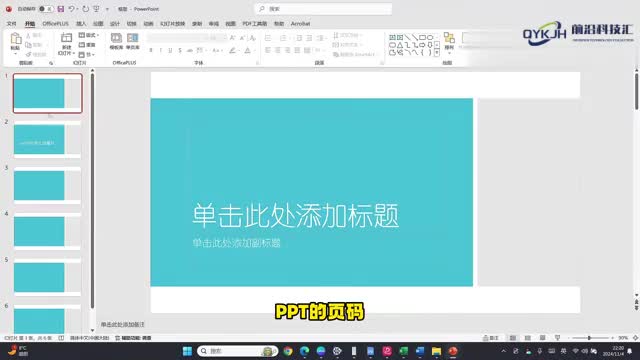Click the bullets list icon
The height and width of the screenshot is (360, 640).
pyautogui.click(x=268, y=38)
